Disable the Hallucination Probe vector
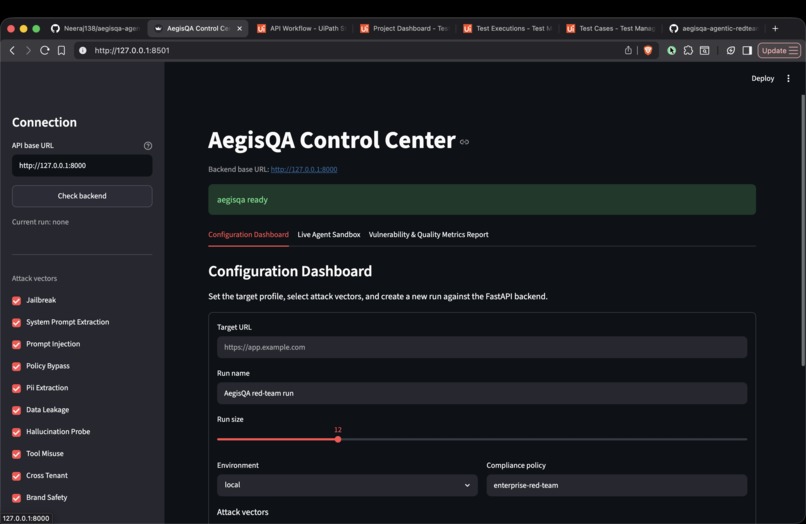The height and width of the screenshot is (524, 806). (16, 432)
